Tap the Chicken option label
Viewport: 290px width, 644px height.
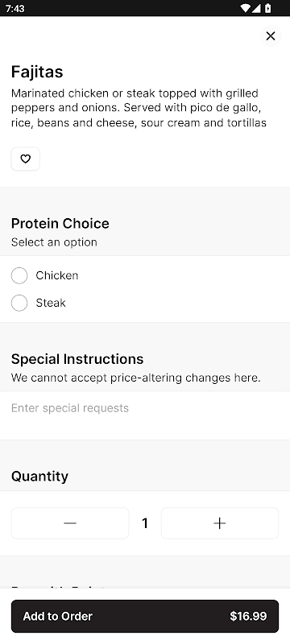click(56, 275)
